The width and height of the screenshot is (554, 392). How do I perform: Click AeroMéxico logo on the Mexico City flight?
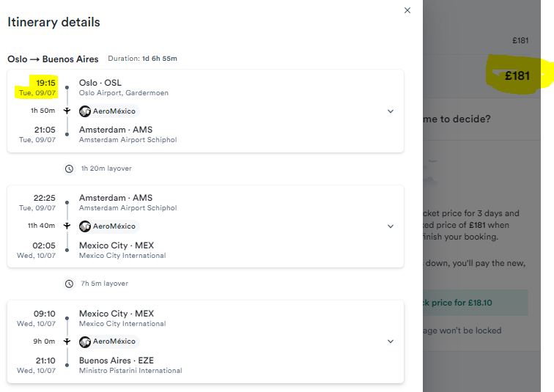tap(85, 341)
